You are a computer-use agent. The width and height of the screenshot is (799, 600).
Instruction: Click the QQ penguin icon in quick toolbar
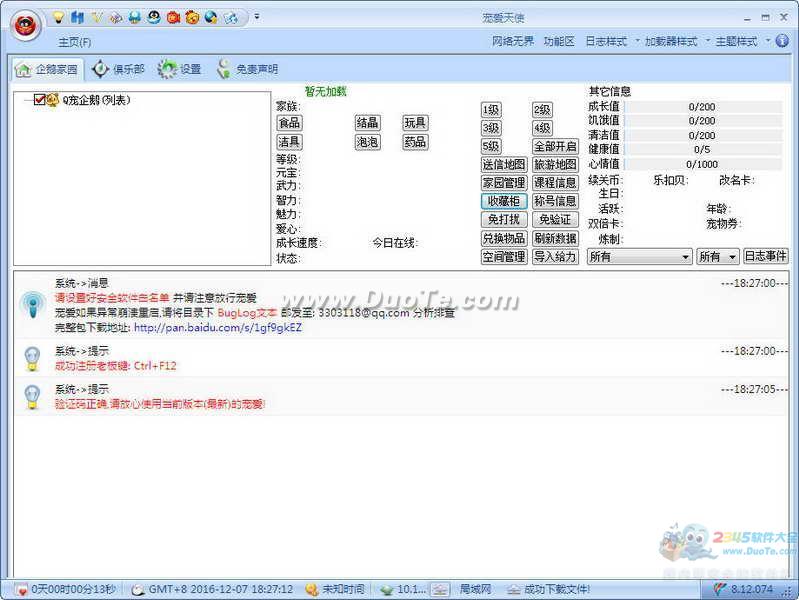153,17
